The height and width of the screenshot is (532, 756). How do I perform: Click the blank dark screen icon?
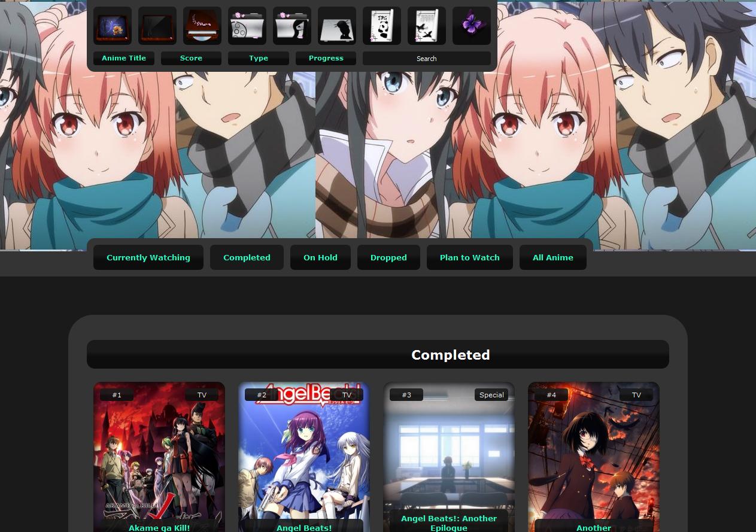157,26
